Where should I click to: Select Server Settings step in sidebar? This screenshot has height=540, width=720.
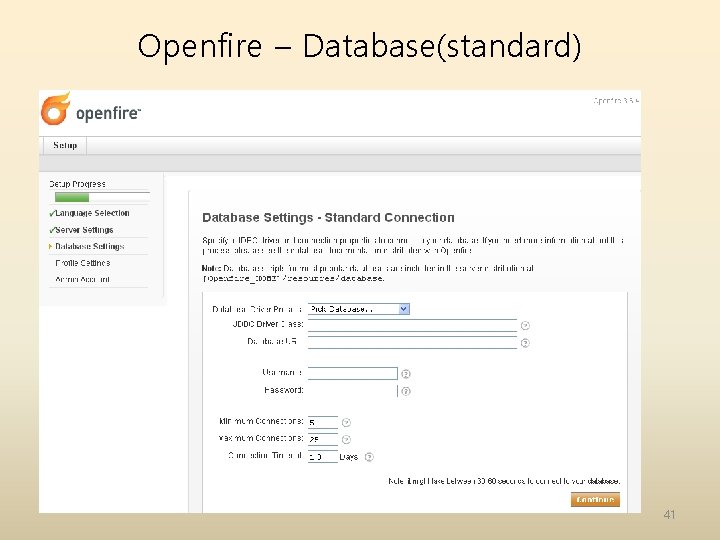pyautogui.click(x=84, y=230)
